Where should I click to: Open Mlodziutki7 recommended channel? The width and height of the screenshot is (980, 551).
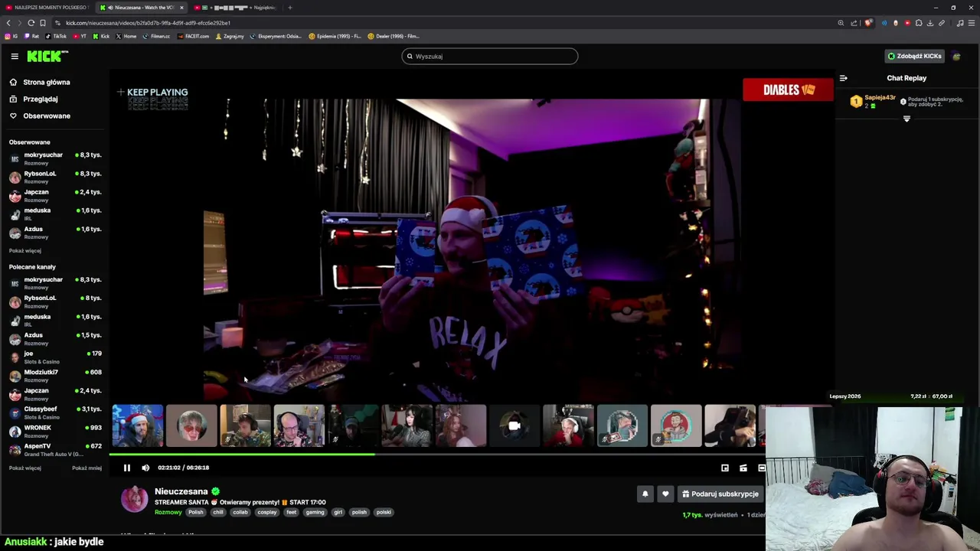pos(55,376)
